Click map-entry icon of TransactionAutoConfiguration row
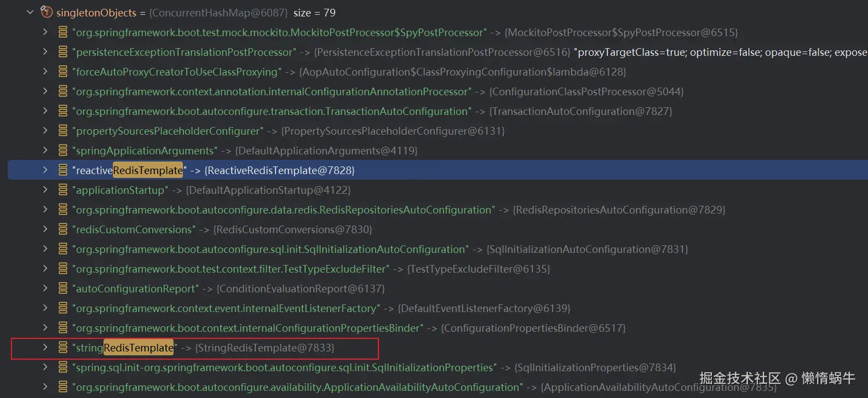Viewport: 868px width, 398px height. 63,111
